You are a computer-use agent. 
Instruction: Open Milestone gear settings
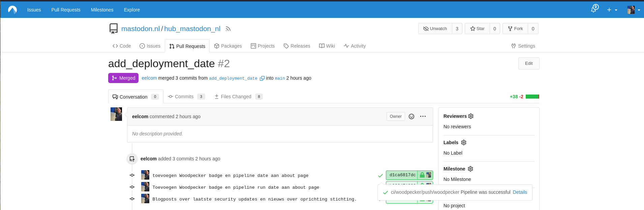470,169
